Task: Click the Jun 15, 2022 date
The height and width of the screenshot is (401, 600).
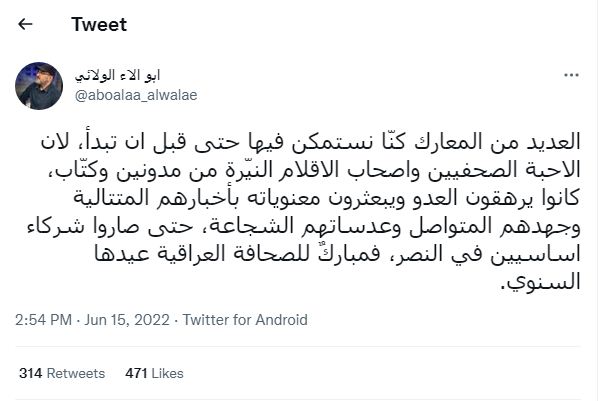Action: pos(127,320)
